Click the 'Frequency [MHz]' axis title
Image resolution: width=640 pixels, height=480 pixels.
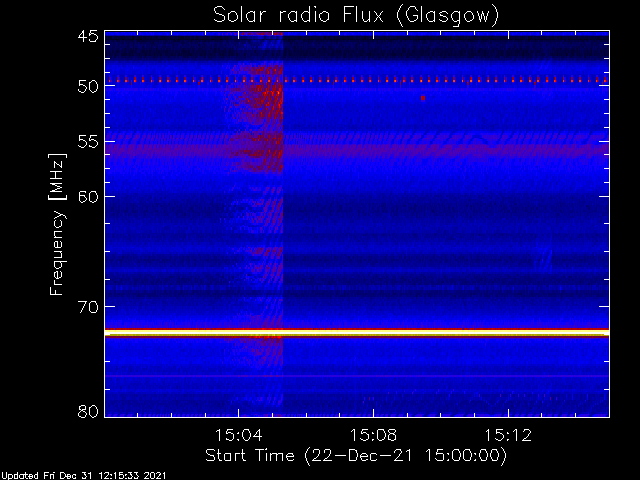(57, 224)
